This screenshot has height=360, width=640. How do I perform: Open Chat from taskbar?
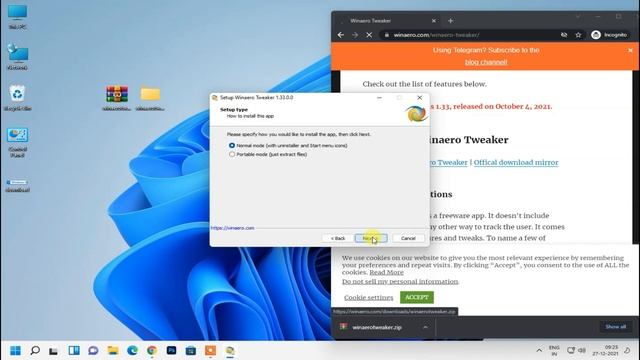pyautogui.click(x=93, y=350)
